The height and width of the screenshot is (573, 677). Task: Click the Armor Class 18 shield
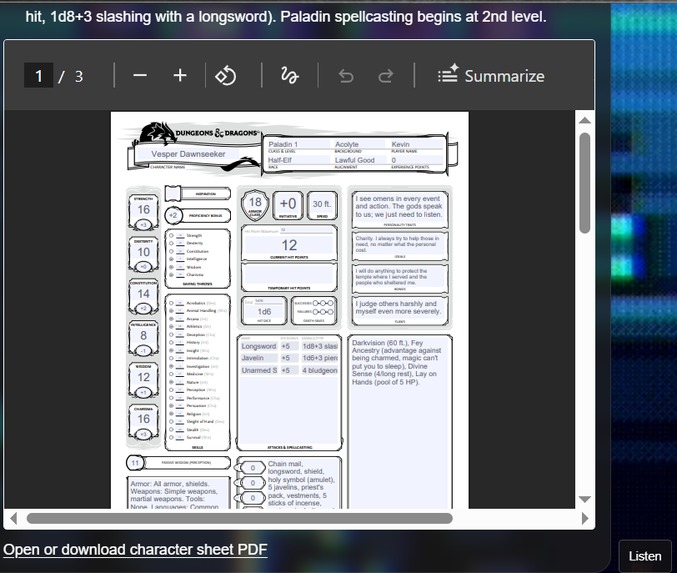tap(255, 204)
